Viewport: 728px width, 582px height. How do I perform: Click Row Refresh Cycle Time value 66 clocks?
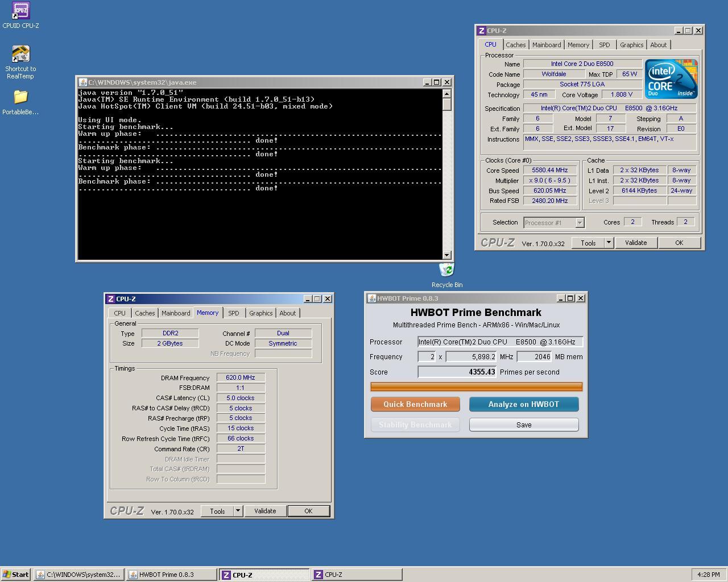tap(241, 438)
